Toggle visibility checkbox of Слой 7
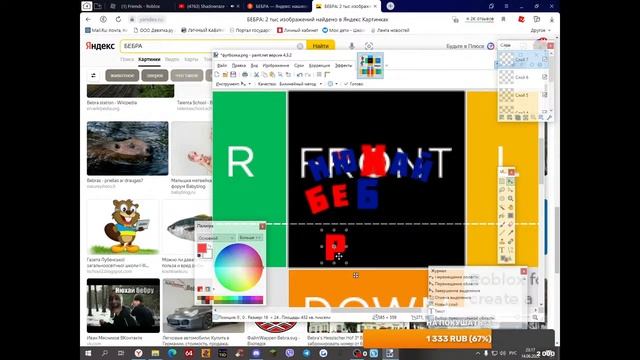Screen dimensions: 640x360 (544, 60)
